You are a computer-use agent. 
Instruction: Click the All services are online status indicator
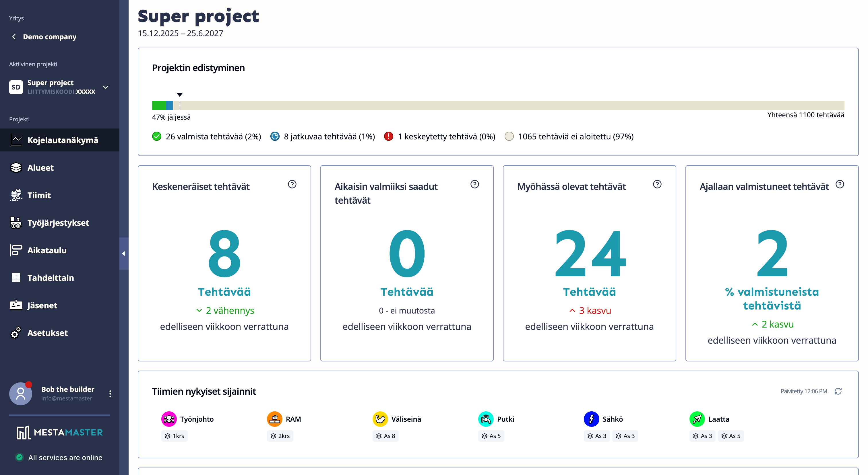(x=19, y=457)
